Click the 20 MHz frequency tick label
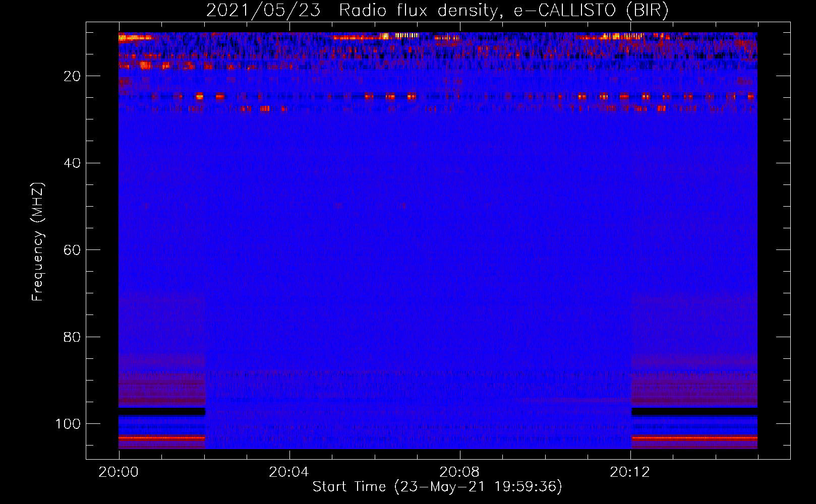816x504 pixels. [72, 76]
